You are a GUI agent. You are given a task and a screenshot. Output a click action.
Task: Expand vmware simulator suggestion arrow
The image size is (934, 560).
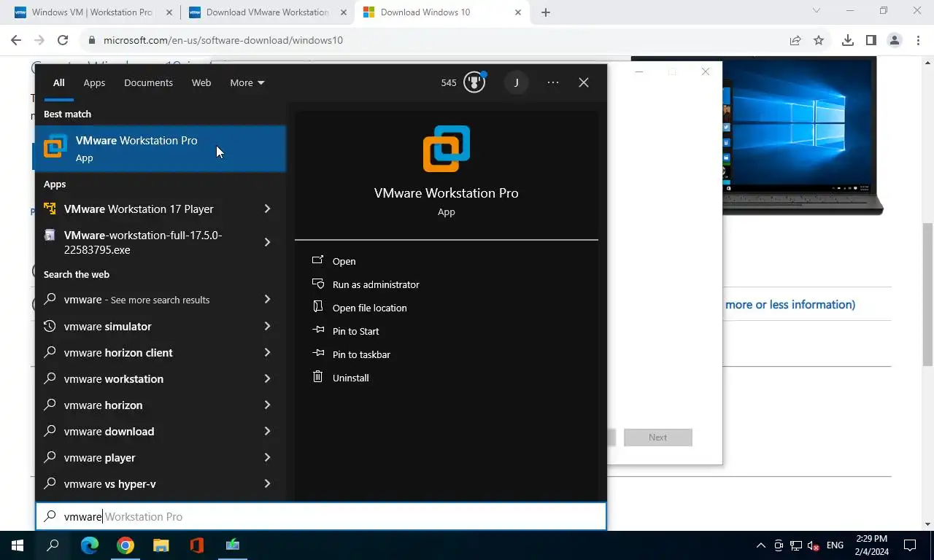coord(267,326)
